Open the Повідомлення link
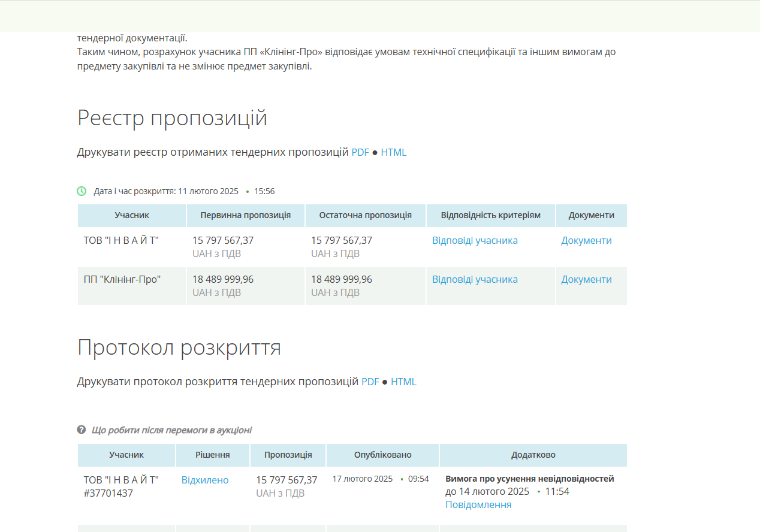760x532 pixels. 478,504
